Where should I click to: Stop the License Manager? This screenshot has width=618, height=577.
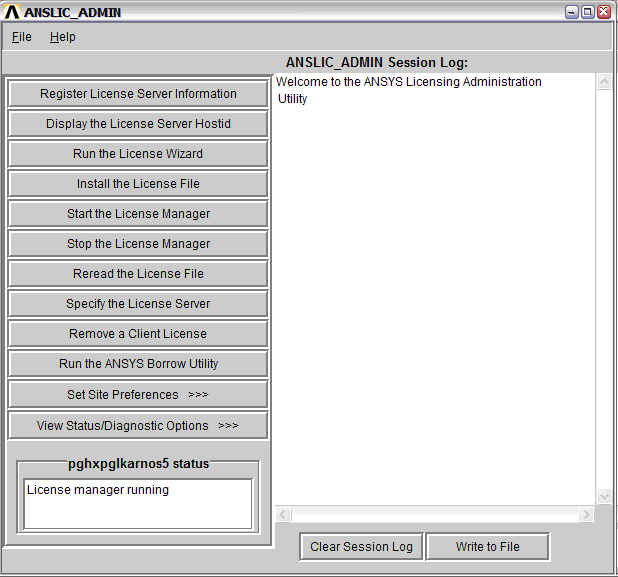coord(138,244)
